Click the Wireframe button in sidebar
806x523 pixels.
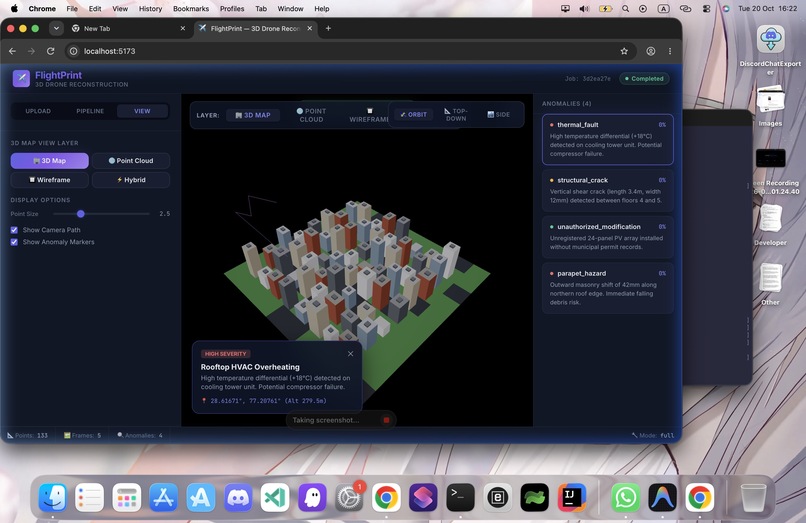pos(50,180)
